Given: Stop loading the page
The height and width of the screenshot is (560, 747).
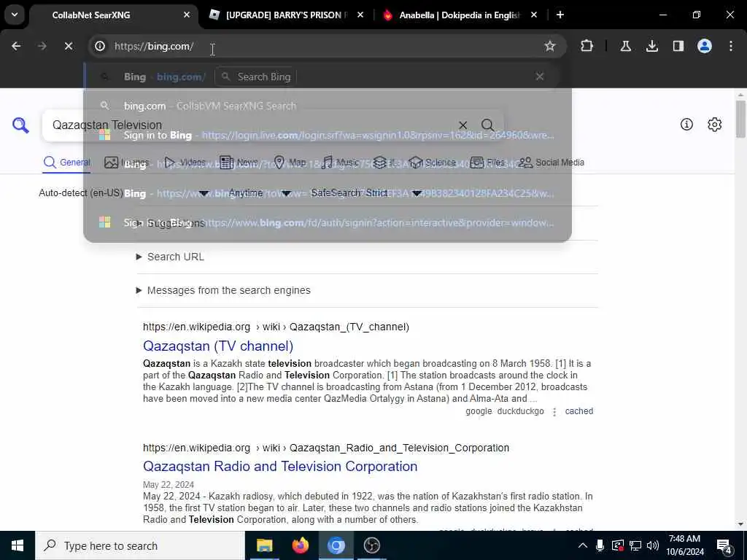Looking at the screenshot, I should point(68,46).
